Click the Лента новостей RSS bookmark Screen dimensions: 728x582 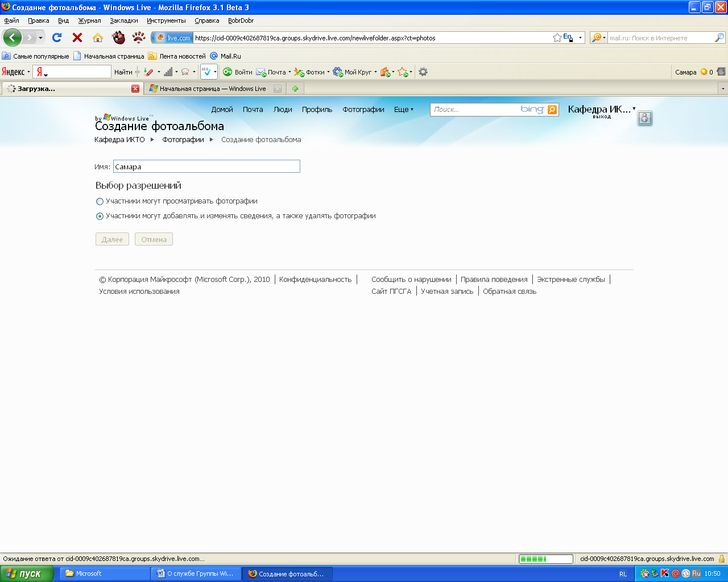click(x=177, y=56)
